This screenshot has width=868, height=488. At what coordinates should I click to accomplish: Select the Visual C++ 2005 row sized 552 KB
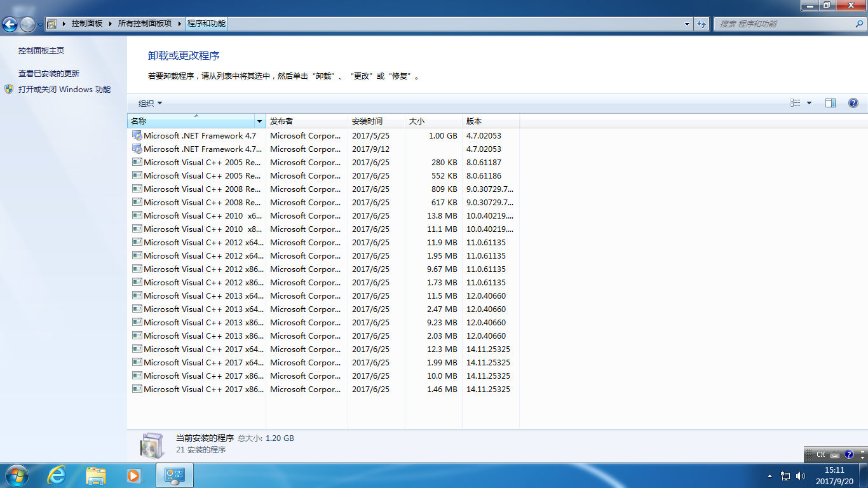323,175
